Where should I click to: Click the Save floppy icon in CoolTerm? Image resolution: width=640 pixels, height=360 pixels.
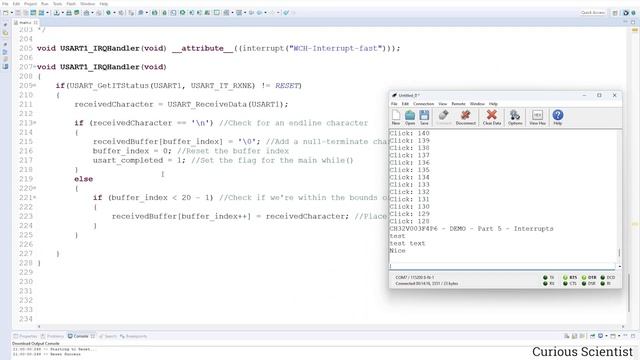point(424,117)
